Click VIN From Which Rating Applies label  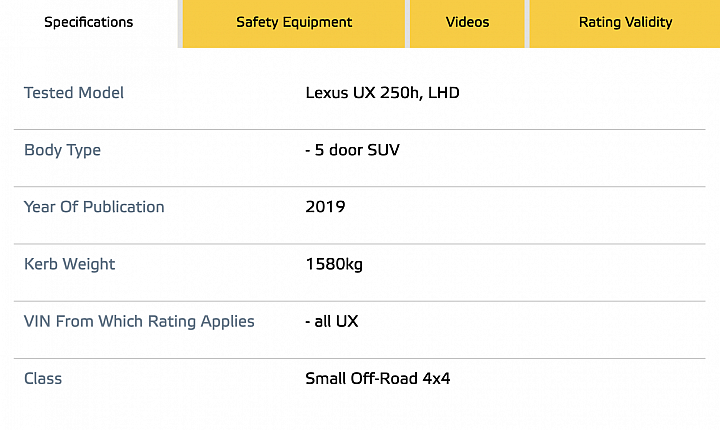[x=139, y=322]
